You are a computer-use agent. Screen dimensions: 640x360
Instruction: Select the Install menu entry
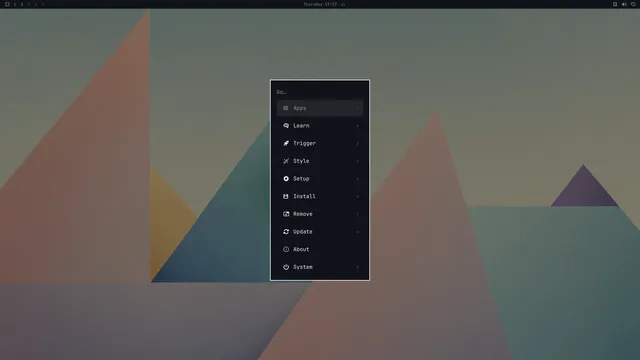point(320,196)
